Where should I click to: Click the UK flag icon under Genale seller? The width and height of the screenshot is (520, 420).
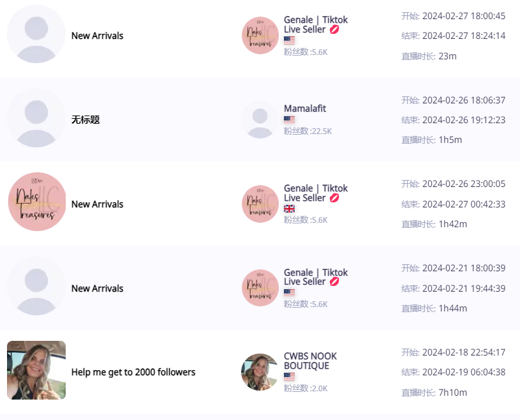coord(289,209)
